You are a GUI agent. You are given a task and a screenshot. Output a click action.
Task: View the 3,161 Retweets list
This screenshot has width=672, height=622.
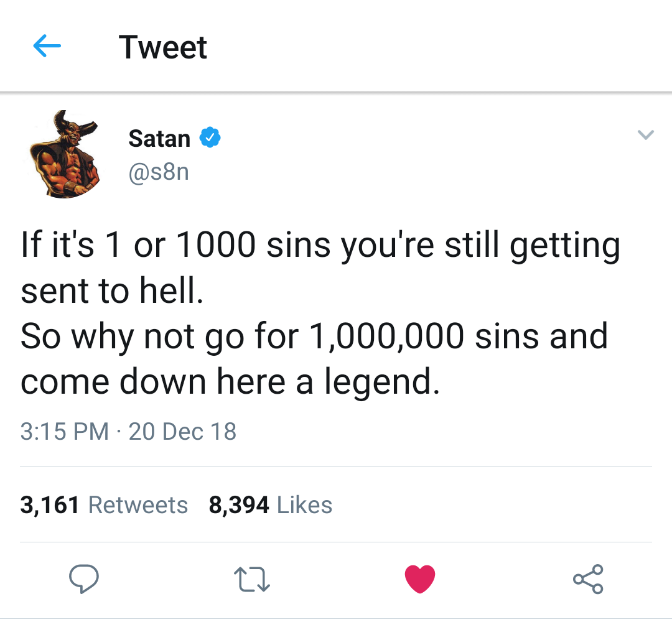click(104, 505)
